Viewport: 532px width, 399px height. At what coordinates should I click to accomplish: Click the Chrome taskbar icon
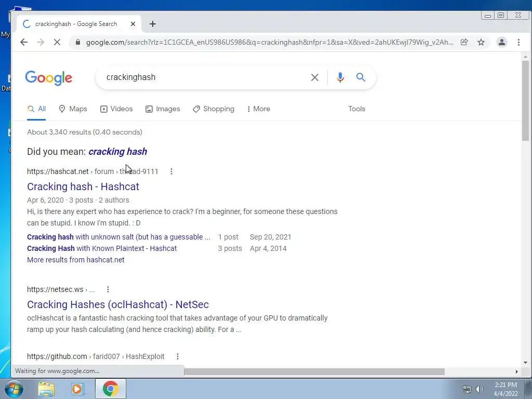coord(111,389)
